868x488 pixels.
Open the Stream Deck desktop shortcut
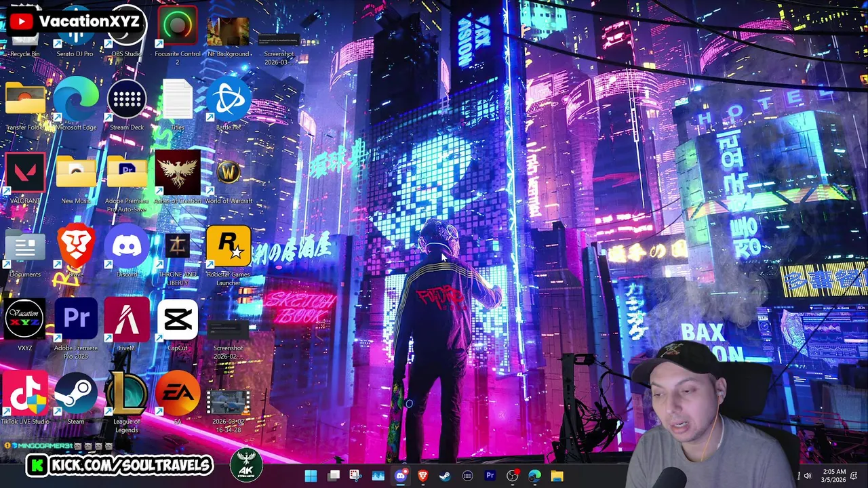click(127, 104)
